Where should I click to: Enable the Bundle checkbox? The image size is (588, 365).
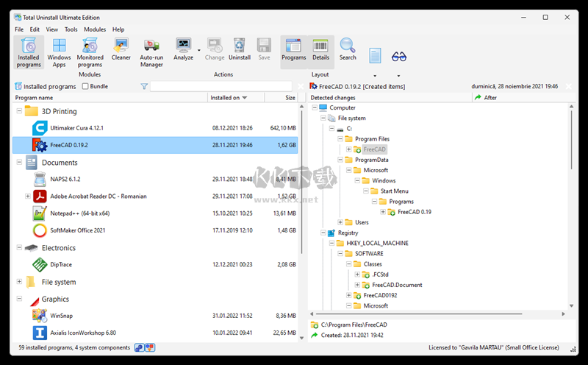85,86
